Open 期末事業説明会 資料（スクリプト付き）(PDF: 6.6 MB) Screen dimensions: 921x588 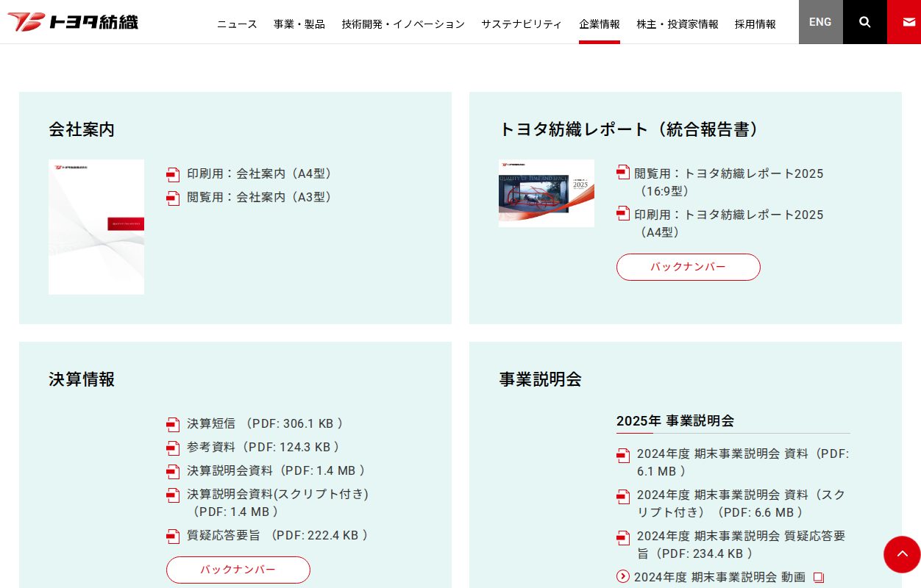point(742,503)
